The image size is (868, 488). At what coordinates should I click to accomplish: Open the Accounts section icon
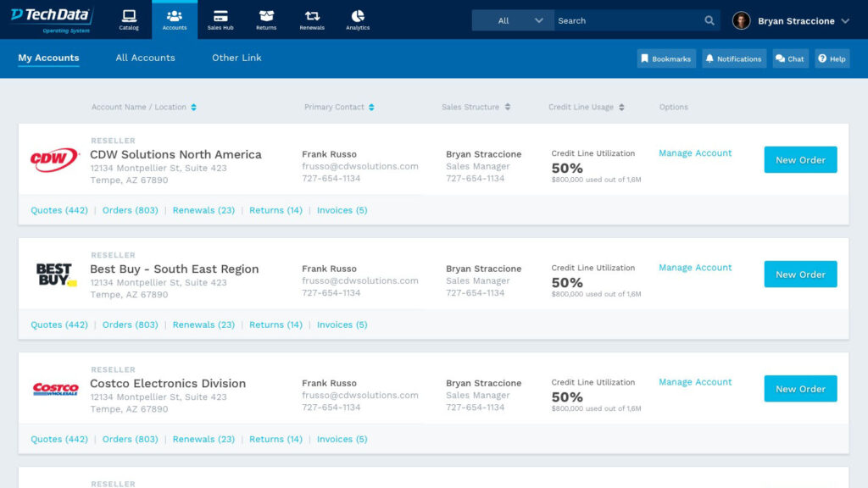175,20
